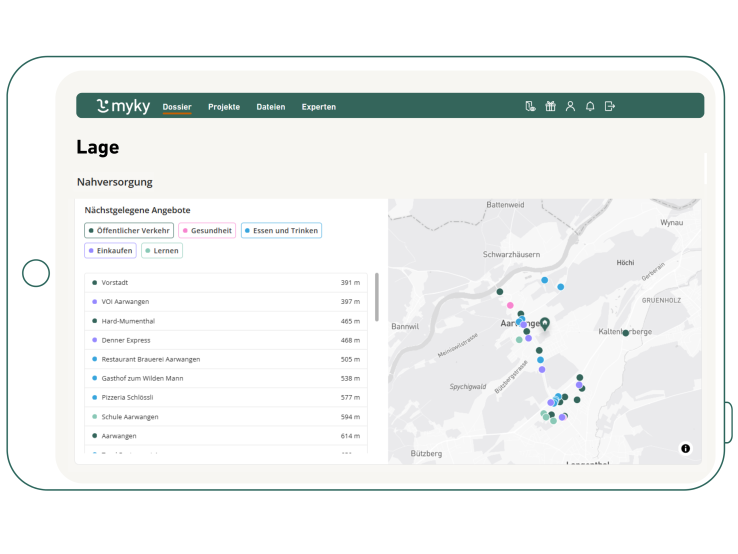The image size is (738, 554).
Task: Open the mobile device icon in header
Action: [x=530, y=106]
